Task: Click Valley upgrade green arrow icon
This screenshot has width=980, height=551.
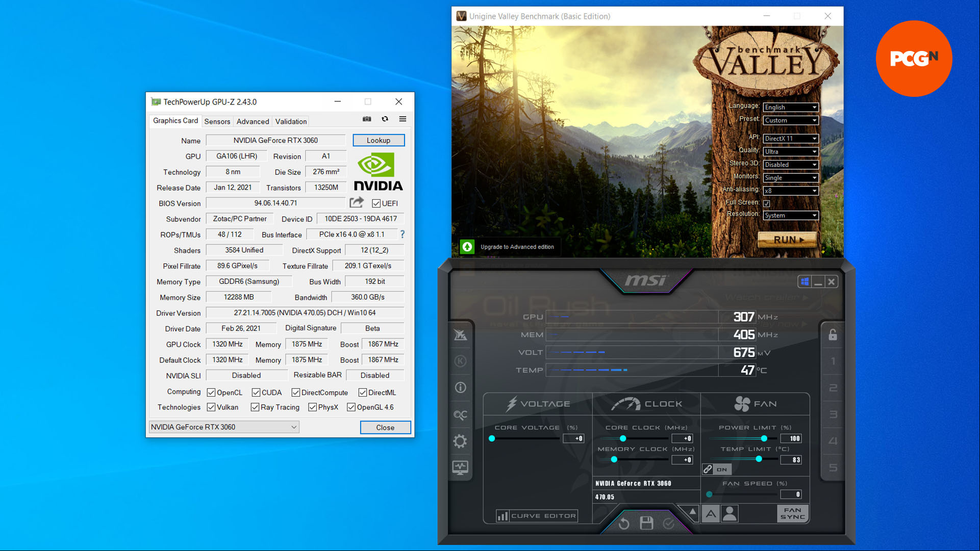Action: pos(467,247)
